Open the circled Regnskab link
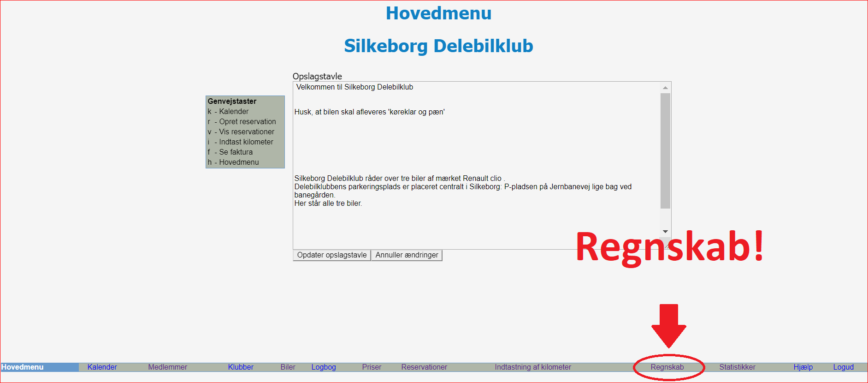This screenshot has width=868, height=383. (x=667, y=367)
